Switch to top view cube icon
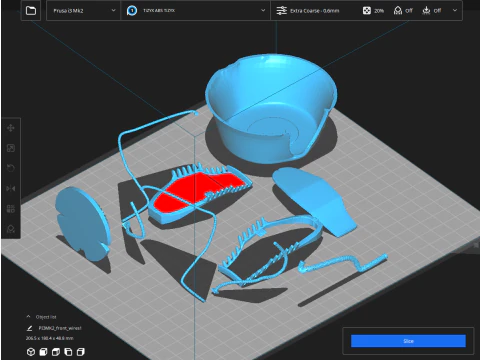480x360 pixels. point(56,352)
